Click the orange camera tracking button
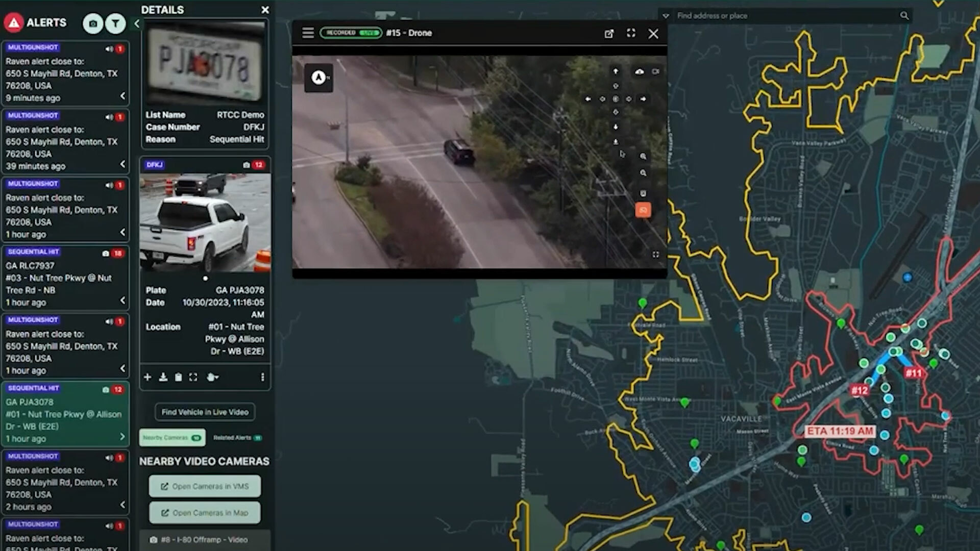This screenshot has height=551, width=980. click(x=643, y=210)
